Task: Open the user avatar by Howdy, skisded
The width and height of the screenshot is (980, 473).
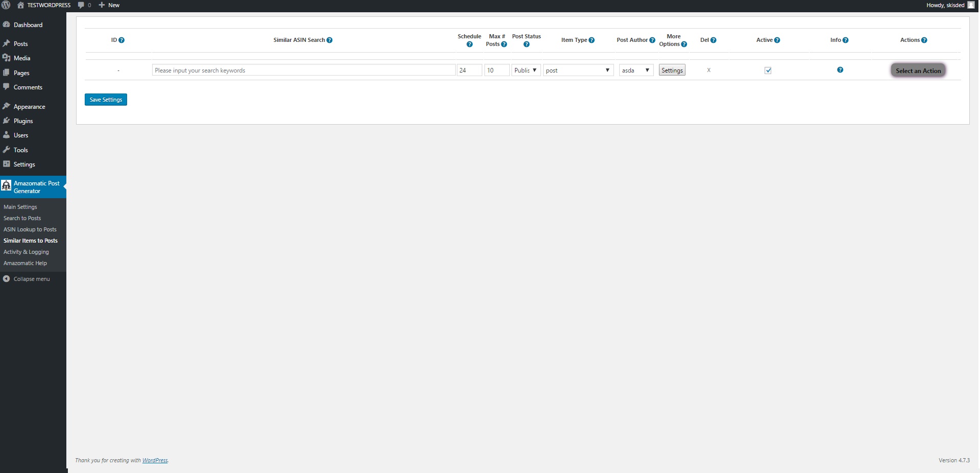Action: [x=971, y=5]
